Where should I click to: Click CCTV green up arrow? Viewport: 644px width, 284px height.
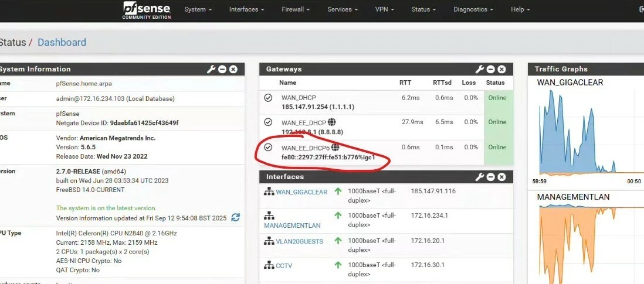338,266
